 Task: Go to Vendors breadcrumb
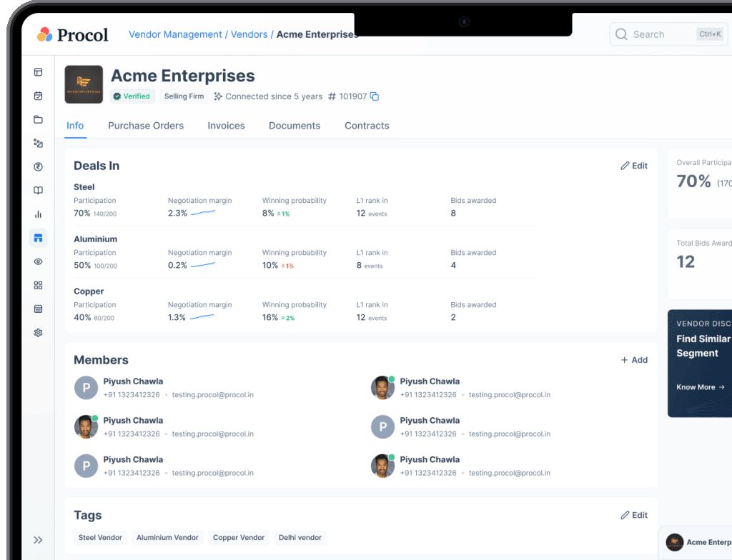[249, 34]
